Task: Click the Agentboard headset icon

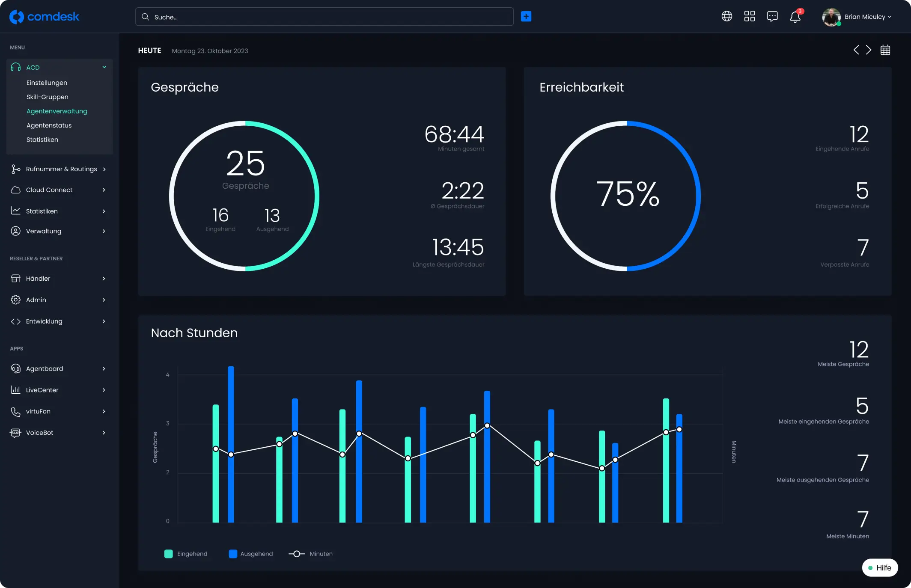Action: tap(16, 368)
